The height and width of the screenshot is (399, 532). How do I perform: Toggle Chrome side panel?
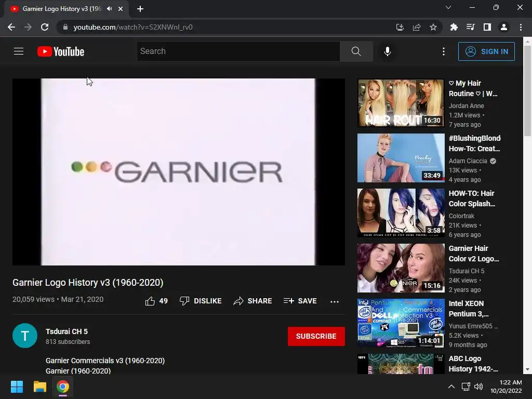[487, 27]
